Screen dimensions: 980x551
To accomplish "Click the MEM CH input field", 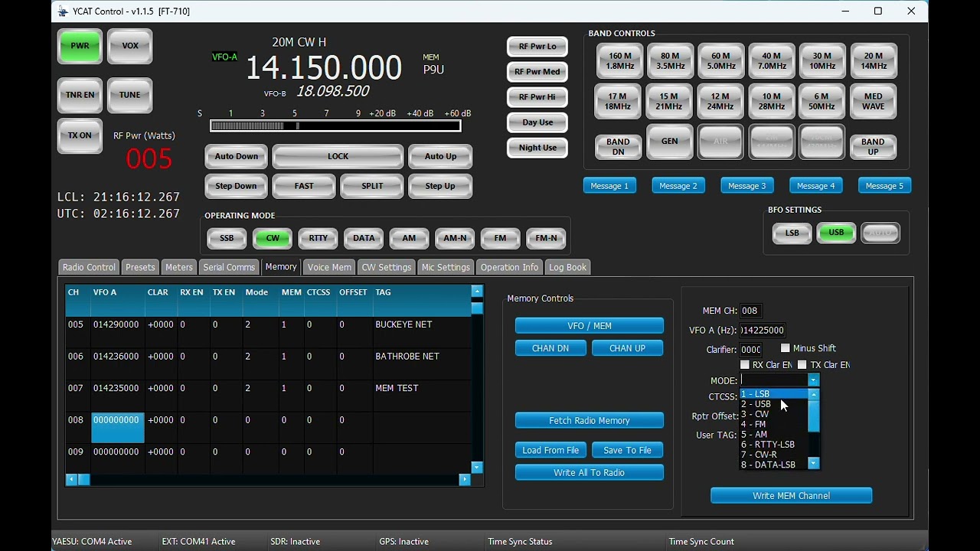I will pos(751,311).
